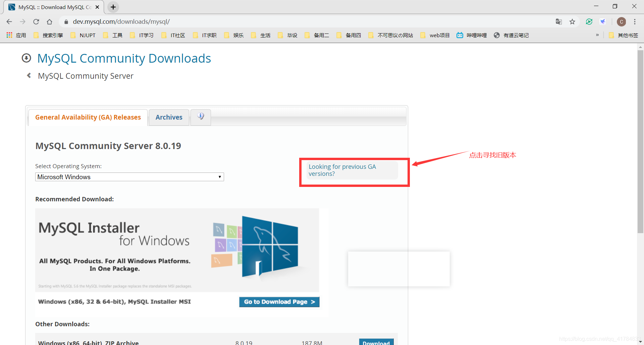
Task: Click back chevron beside MySQL Community Server
Action: 29,75
